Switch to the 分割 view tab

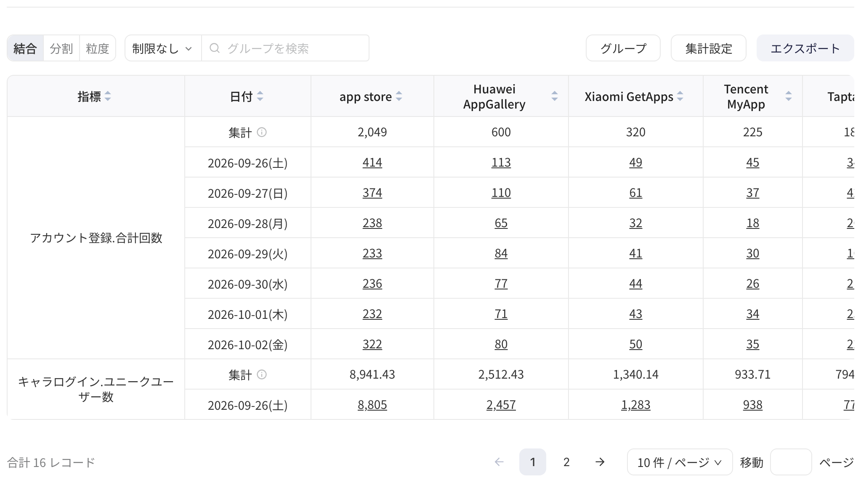pos(61,48)
